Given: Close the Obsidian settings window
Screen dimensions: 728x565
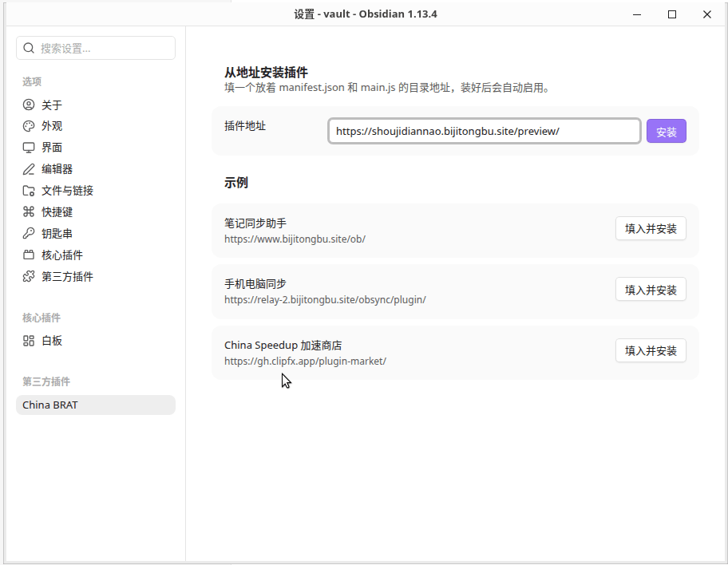Looking at the screenshot, I should (707, 14).
